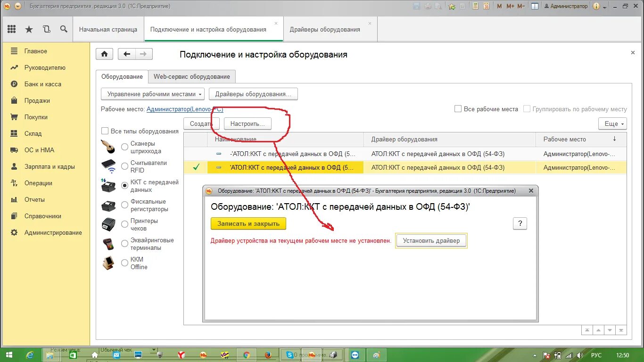
Task: Open the 1C main menu dropdown arrow
Action: [17, 6]
